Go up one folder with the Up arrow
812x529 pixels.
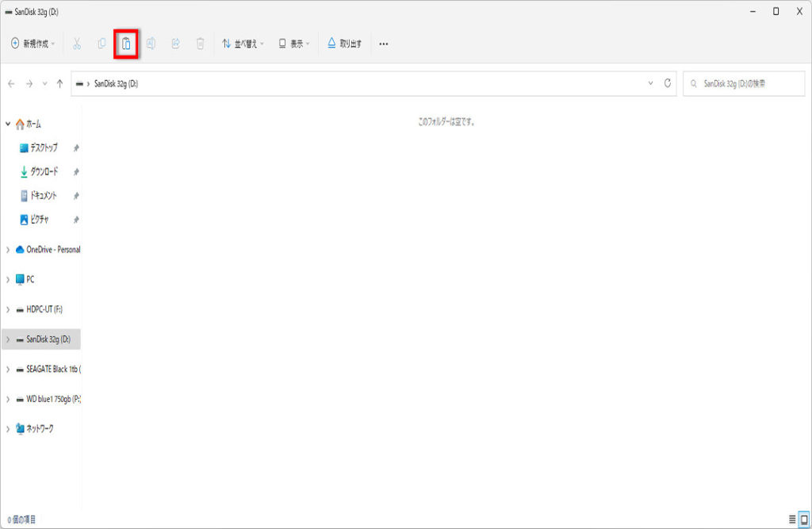click(x=60, y=83)
